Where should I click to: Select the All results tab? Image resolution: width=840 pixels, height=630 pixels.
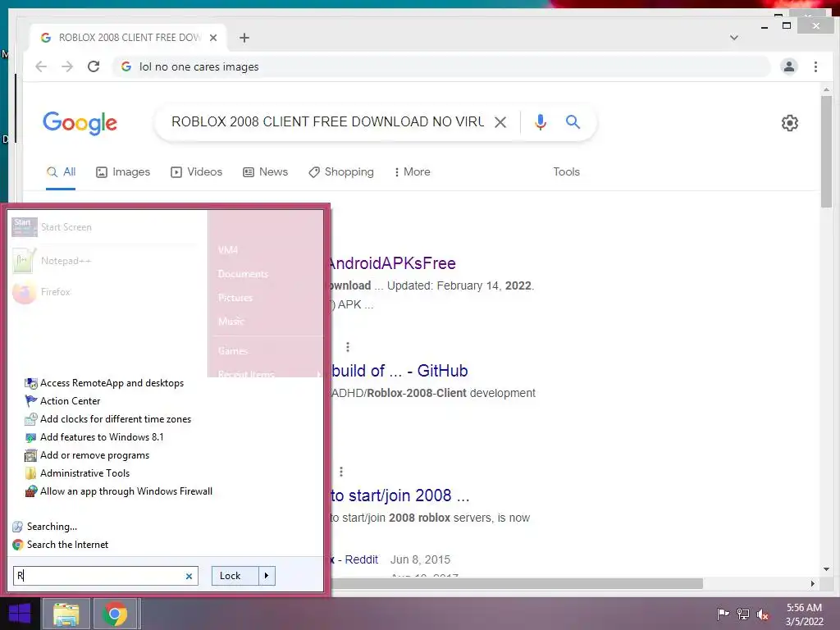tap(61, 172)
